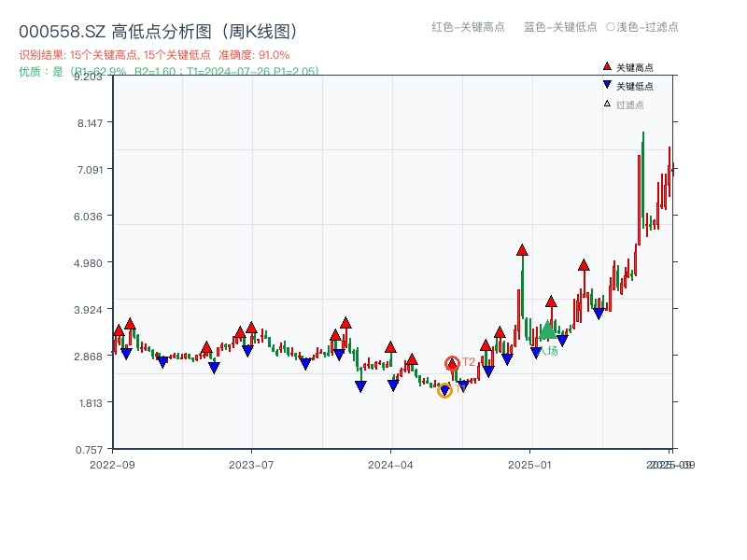Click the 1.813 y-axis label

tap(91, 403)
